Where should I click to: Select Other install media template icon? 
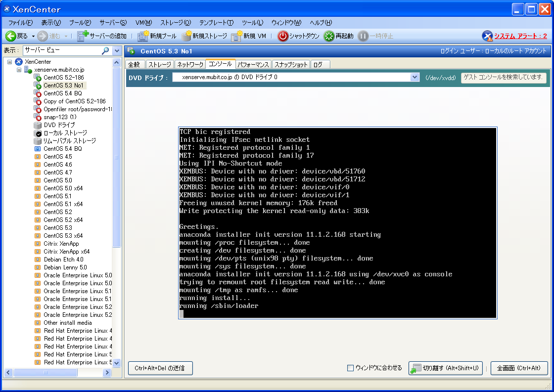pos(38,323)
